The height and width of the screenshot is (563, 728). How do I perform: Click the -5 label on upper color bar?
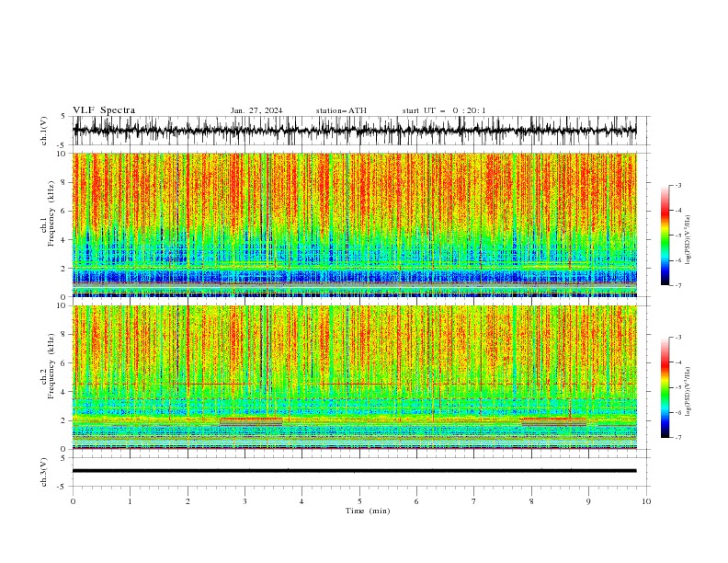click(678, 236)
